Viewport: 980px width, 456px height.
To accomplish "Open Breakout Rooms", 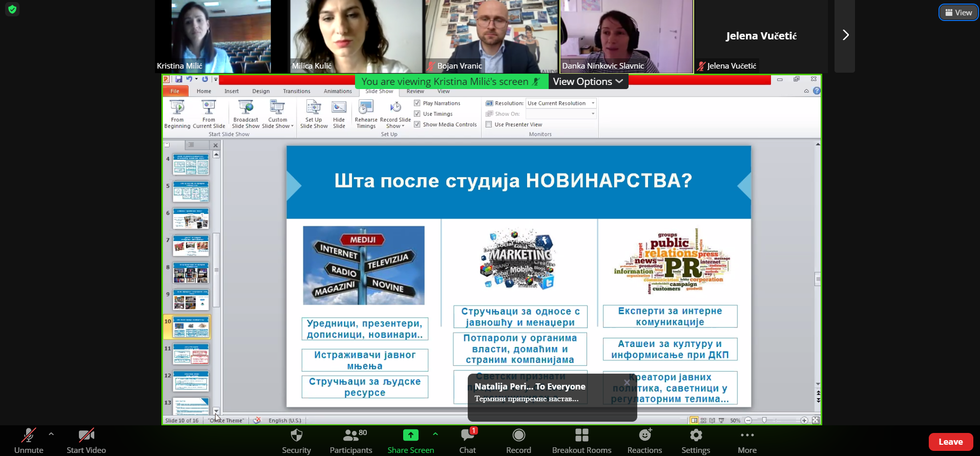I will [x=581, y=441].
